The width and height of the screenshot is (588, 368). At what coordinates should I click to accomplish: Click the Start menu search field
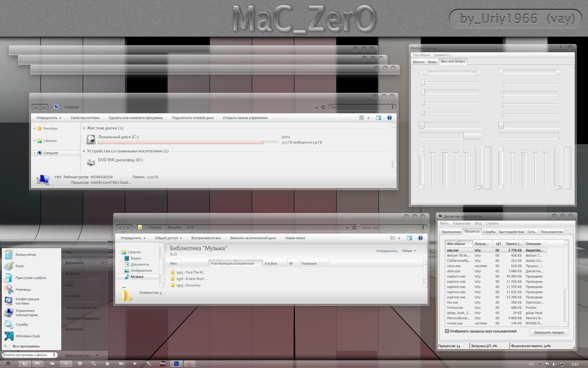(29, 355)
